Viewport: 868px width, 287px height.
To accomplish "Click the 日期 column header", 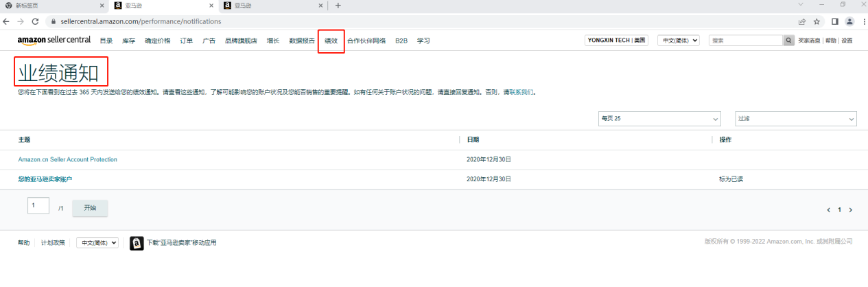I will 473,139.
